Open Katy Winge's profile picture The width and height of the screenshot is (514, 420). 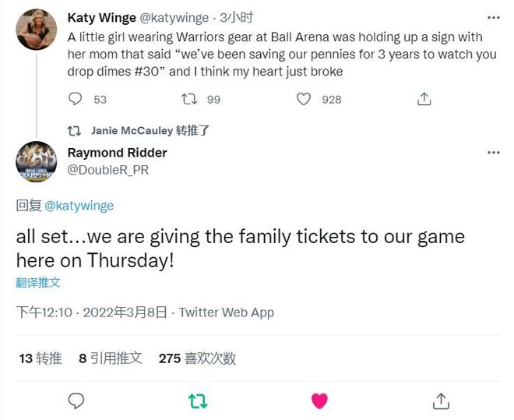point(37,30)
